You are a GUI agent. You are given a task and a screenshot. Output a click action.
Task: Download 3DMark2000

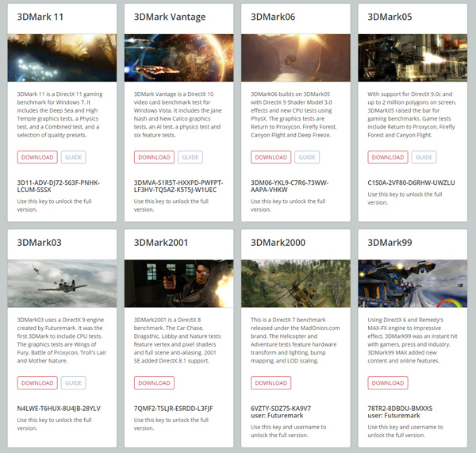[x=271, y=383]
